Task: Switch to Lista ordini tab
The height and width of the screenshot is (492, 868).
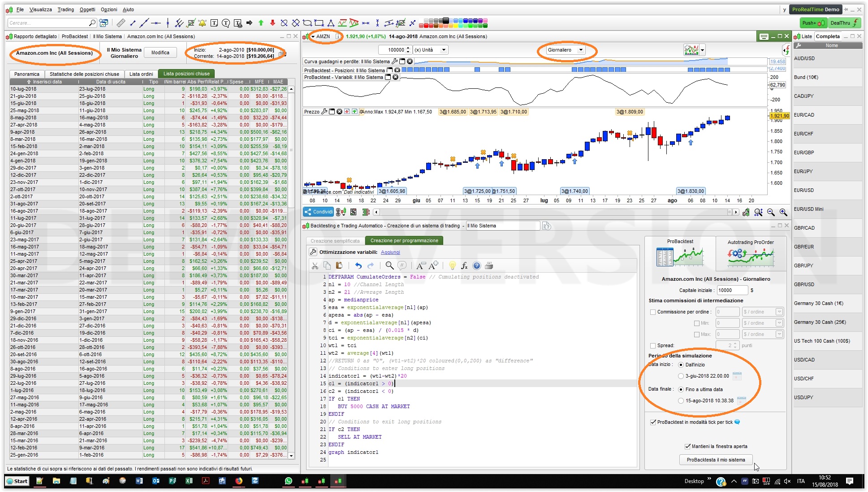Action: (141, 74)
